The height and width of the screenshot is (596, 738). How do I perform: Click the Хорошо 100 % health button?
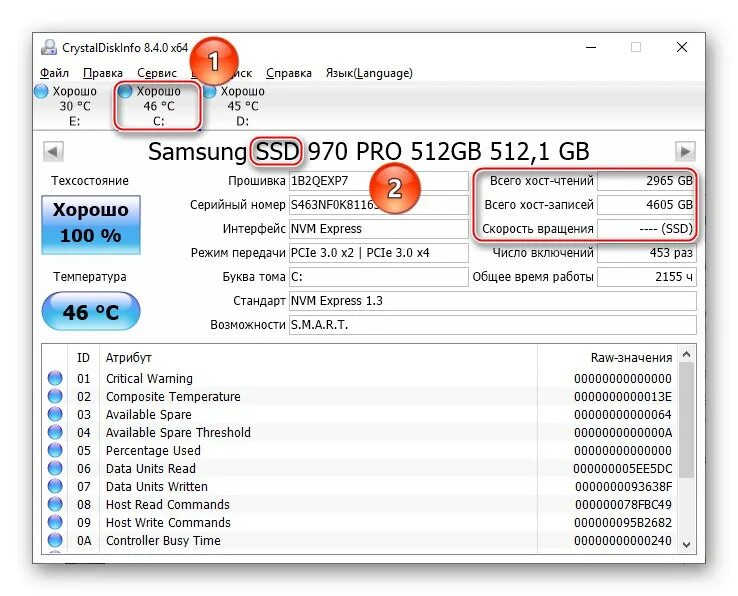tap(91, 225)
